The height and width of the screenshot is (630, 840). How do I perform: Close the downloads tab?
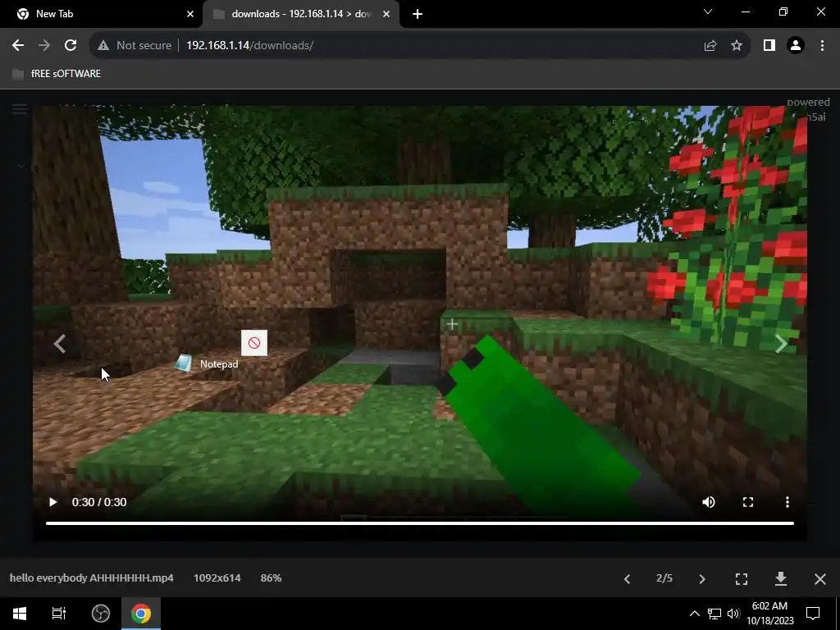point(386,14)
